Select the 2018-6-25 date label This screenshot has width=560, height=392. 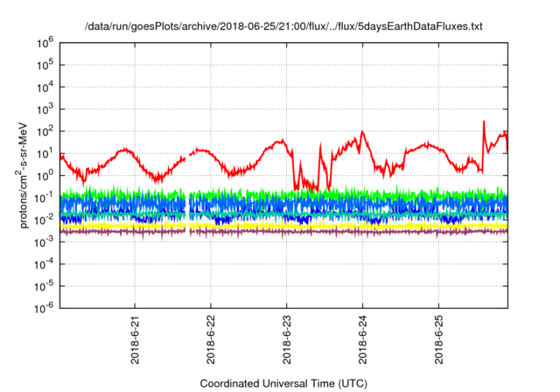(x=439, y=339)
